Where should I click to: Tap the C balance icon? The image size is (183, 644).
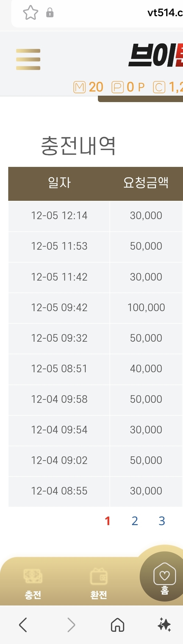pos(159,87)
